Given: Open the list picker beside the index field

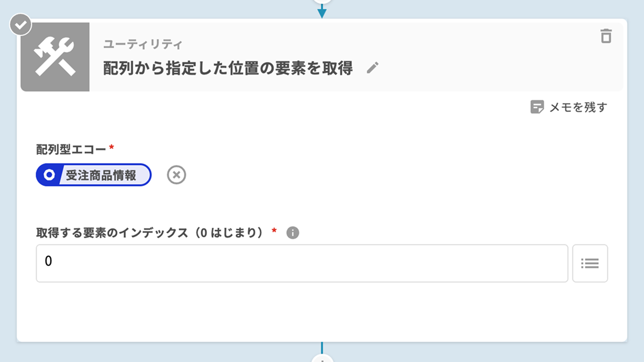Looking at the screenshot, I should point(590,263).
